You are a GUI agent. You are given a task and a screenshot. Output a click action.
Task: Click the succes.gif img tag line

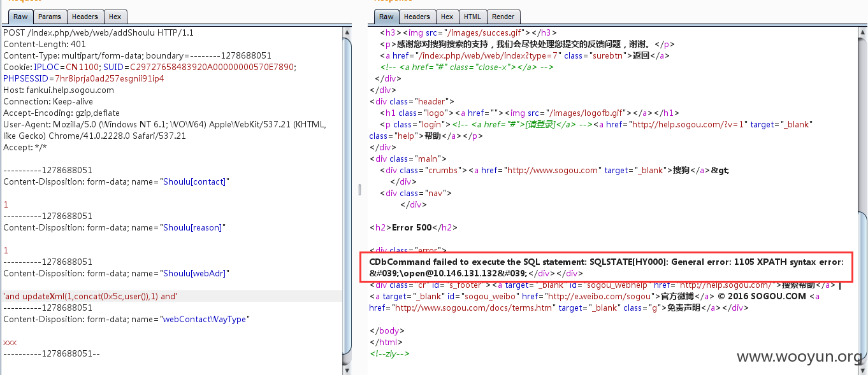[x=468, y=32]
